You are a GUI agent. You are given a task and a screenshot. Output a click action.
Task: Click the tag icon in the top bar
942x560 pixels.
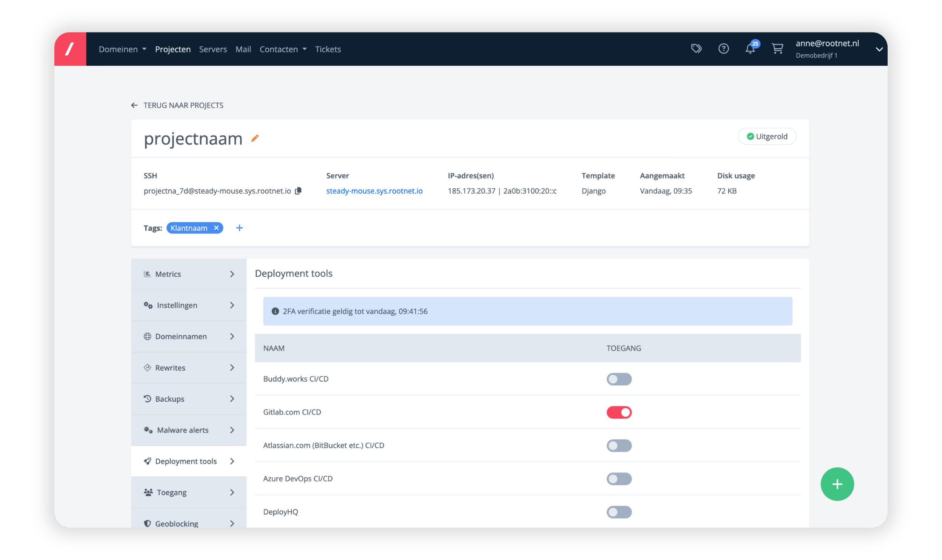(696, 48)
